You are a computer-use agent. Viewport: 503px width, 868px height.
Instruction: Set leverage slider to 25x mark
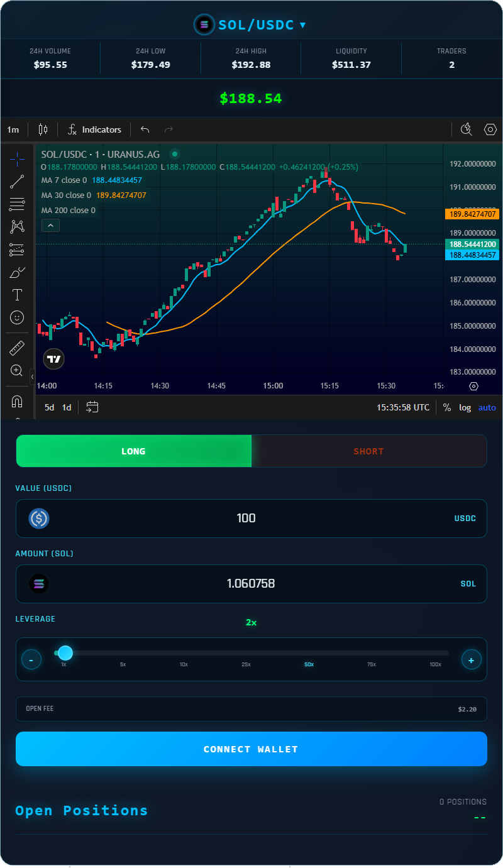(x=246, y=664)
